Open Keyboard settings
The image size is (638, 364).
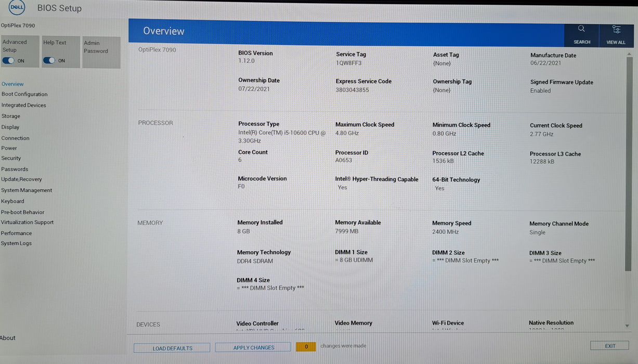tap(12, 201)
